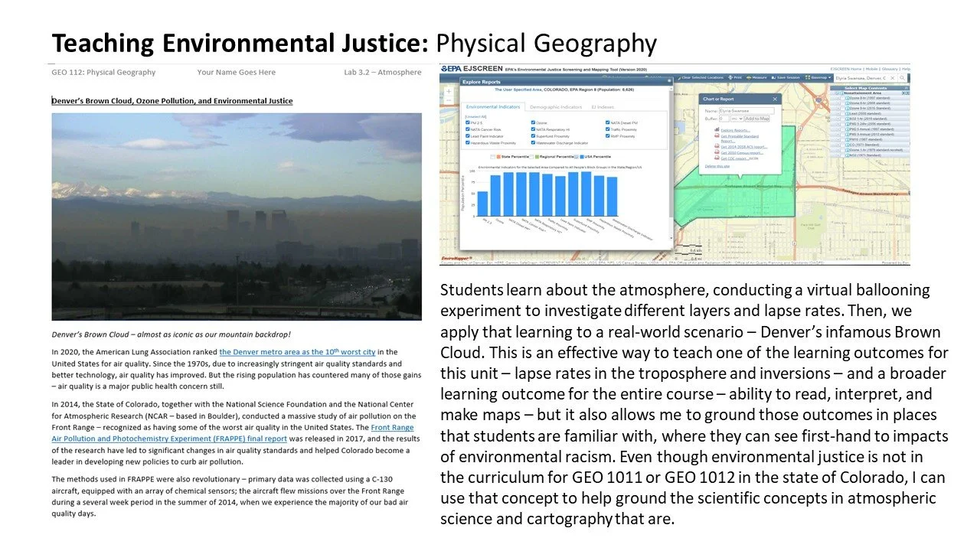This screenshot has height=551, width=980.
Task: Uncheck the PM 2.5 indicator checkbox
Action: click(467, 122)
